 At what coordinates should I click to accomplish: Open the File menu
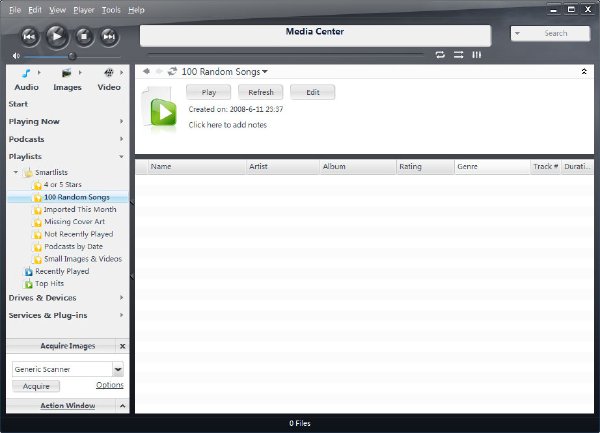(15, 10)
